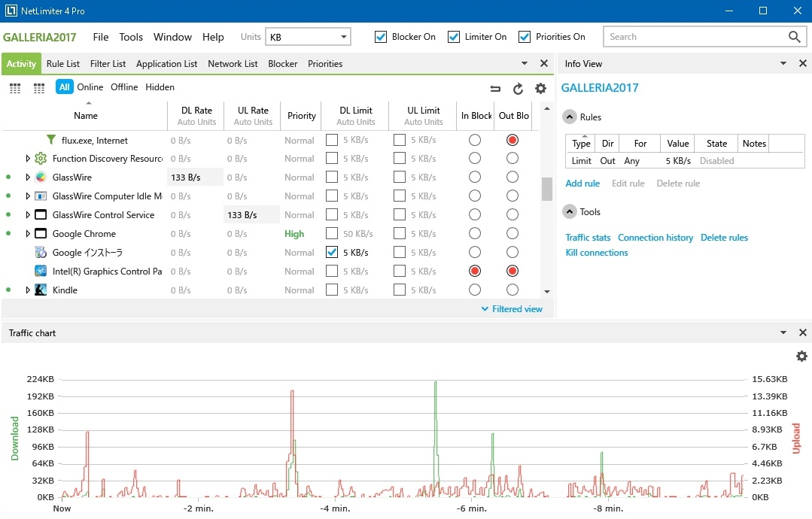This screenshot has width=812, height=519.
Task: Collapse the Rules section in Info View
Action: 570,117
